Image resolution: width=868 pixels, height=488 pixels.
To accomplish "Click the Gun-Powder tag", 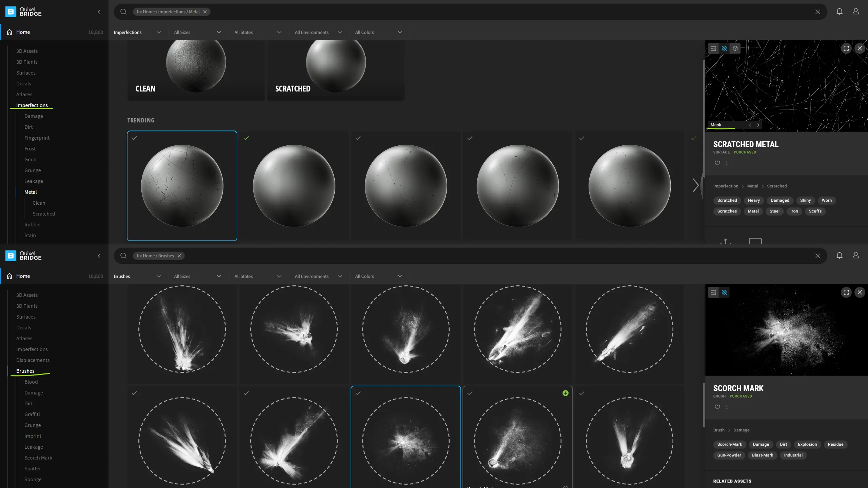I will [x=729, y=455].
